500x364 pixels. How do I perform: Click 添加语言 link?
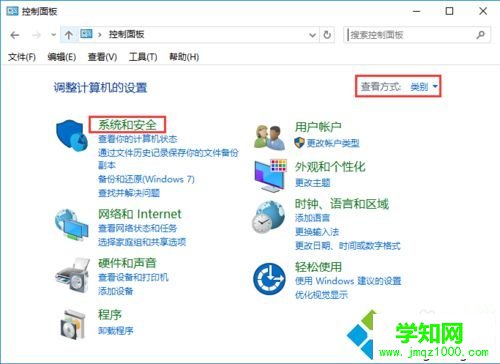(x=312, y=218)
